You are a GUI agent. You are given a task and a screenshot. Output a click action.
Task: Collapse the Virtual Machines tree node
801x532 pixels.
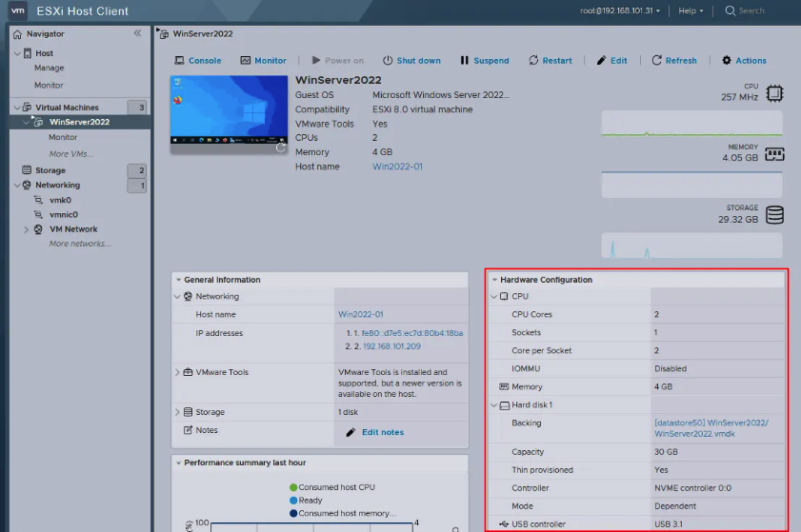[17, 108]
